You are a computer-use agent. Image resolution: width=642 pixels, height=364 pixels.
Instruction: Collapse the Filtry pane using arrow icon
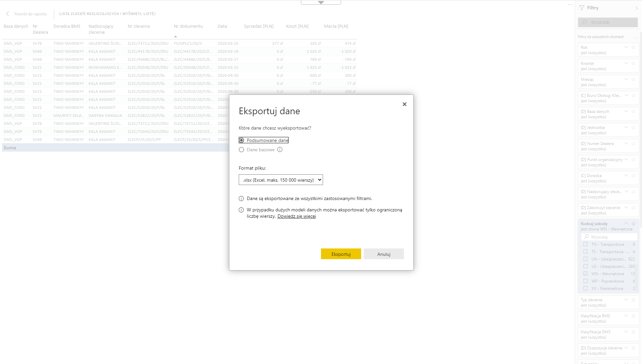pos(636,8)
